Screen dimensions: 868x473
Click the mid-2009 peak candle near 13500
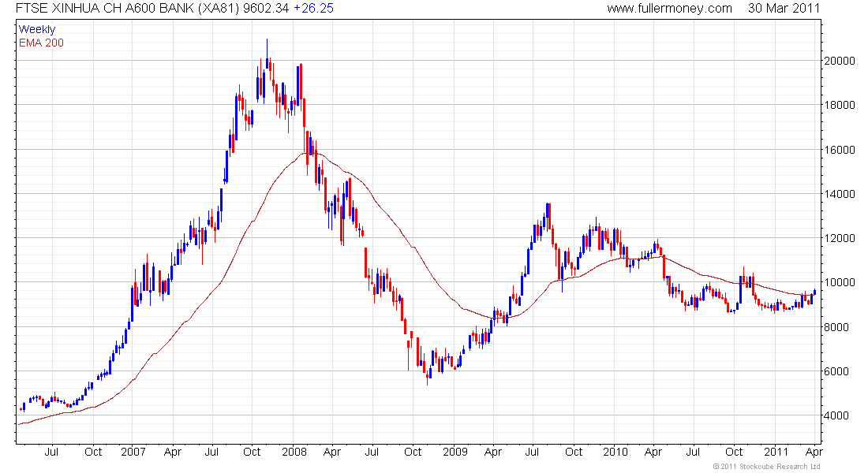coord(548,216)
